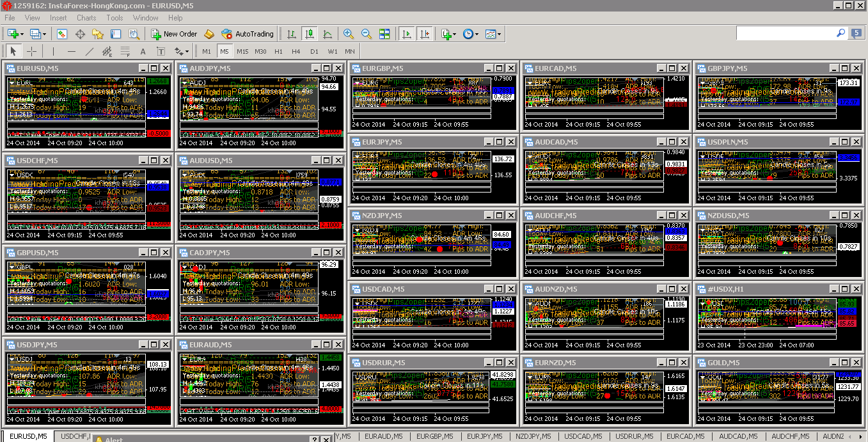
Task: Expand the Indicators dropdown arrow
Action: [455, 34]
